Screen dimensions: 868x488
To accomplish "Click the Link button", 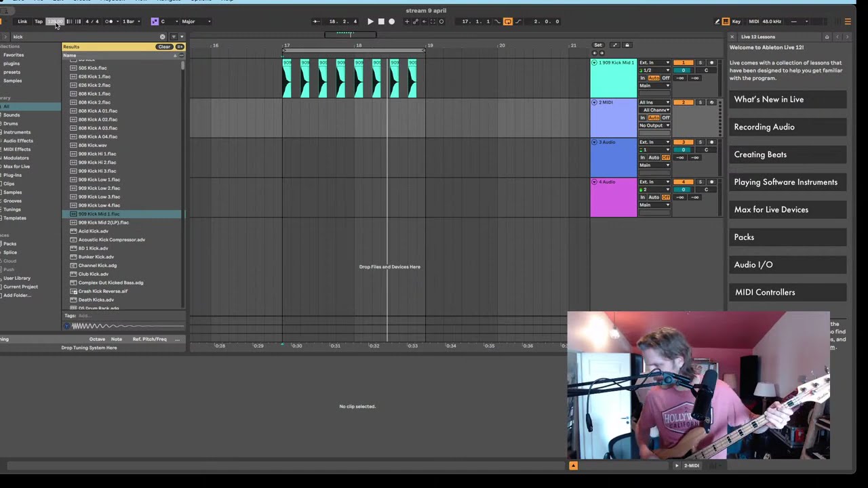I will [22, 22].
